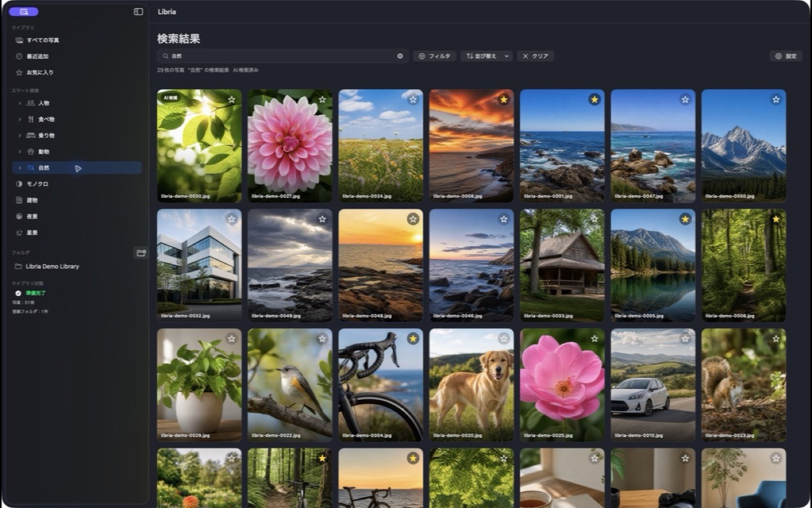Image resolution: width=812 pixels, height=508 pixels.
Task: Toggle star on libria-demo-0049.jpg
Action: pyautogui.click(x=323, y=219)
